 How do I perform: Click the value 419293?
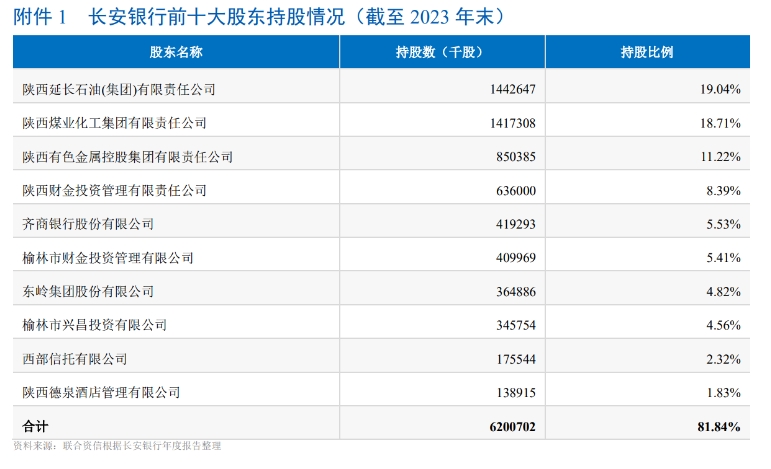516,224
